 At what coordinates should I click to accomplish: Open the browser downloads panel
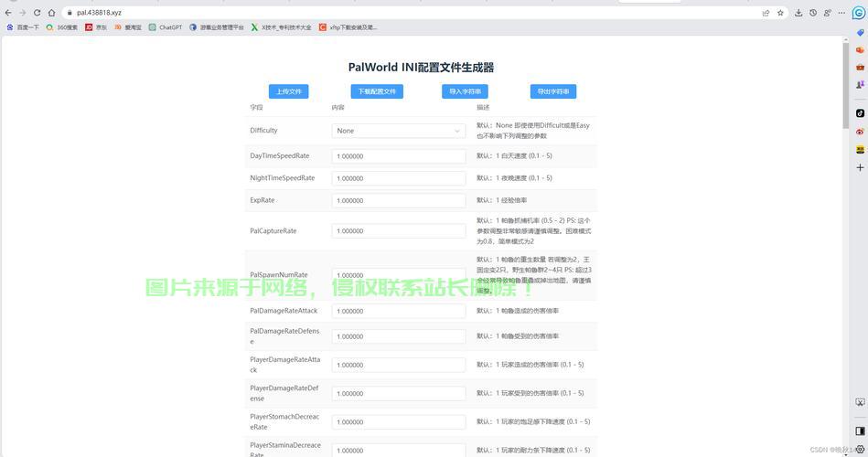click(798, 13)
